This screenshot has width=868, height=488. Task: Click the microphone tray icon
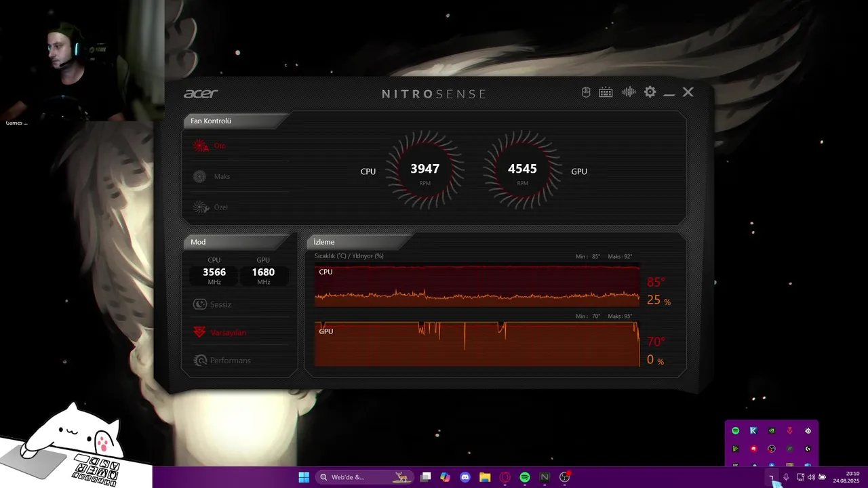coord(786,477)
